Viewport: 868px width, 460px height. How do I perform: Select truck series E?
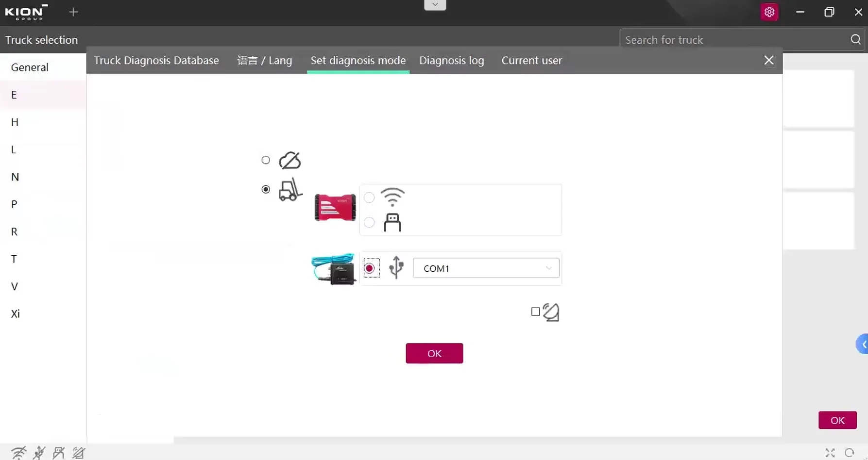[43, 95]
